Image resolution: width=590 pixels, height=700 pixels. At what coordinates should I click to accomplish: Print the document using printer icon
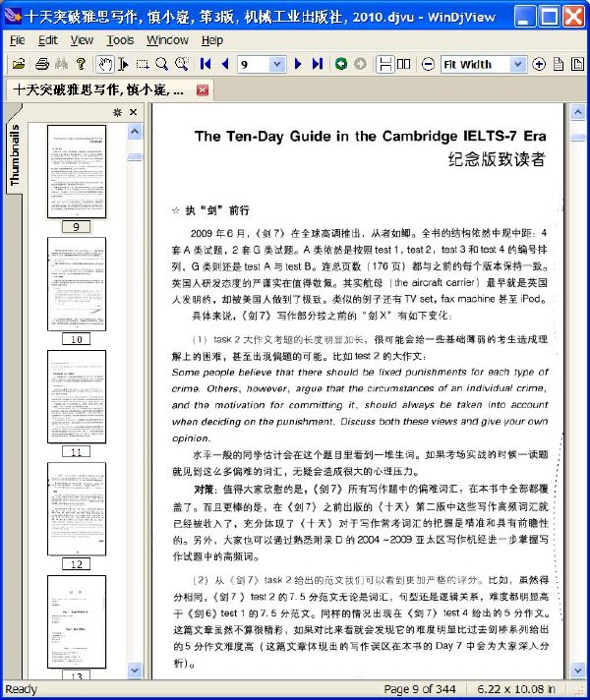(42, 64)
